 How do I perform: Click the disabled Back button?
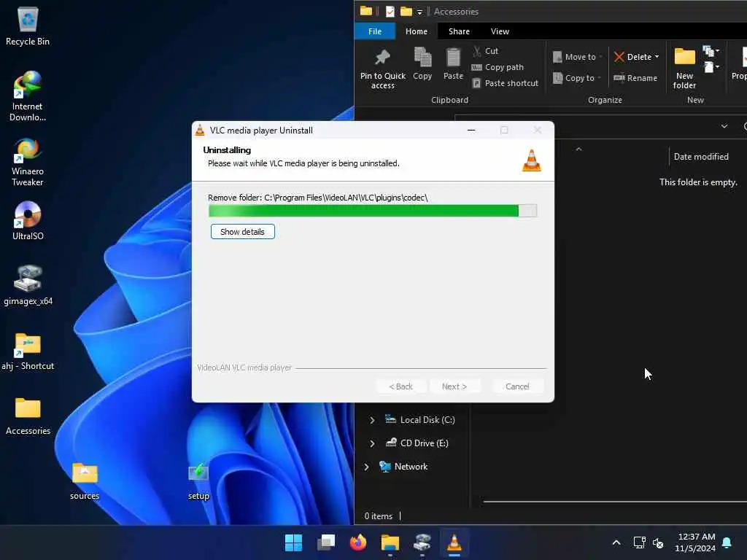(400, 386)
